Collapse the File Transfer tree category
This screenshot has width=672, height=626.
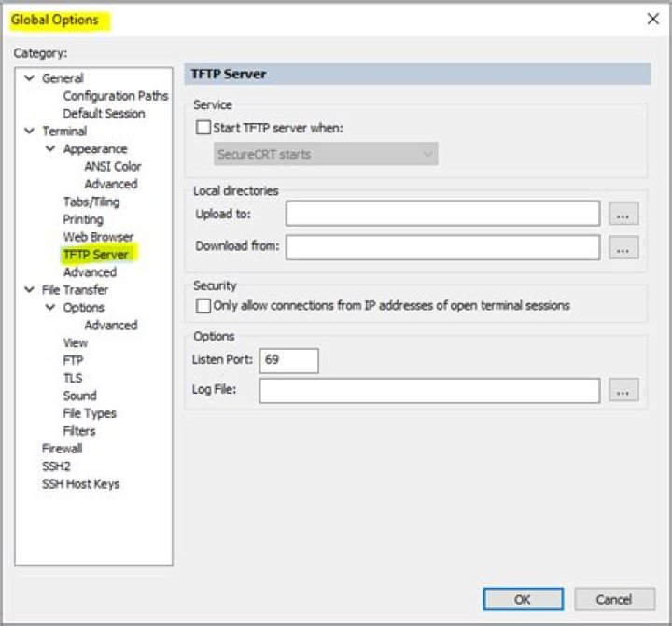[29, 290]
